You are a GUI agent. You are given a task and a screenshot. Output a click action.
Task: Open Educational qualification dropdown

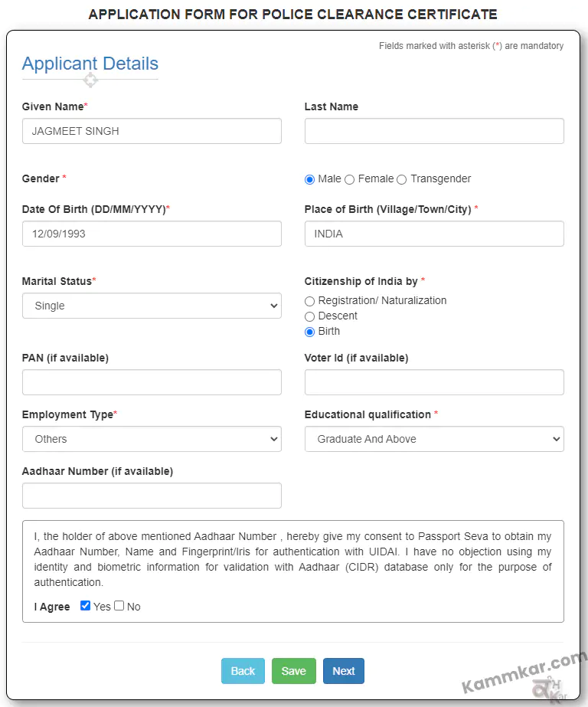pos(434,439)
